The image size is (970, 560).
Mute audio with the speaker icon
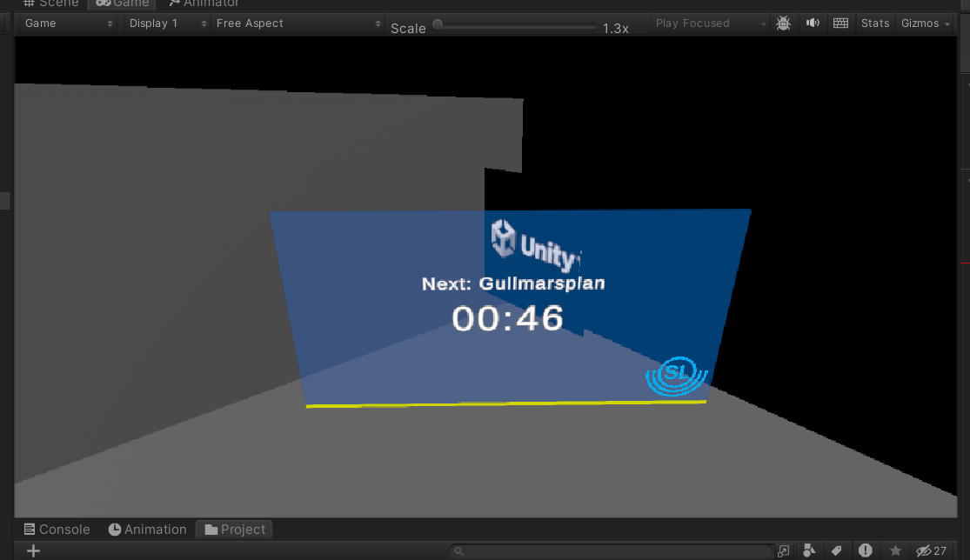coord(813,23)
